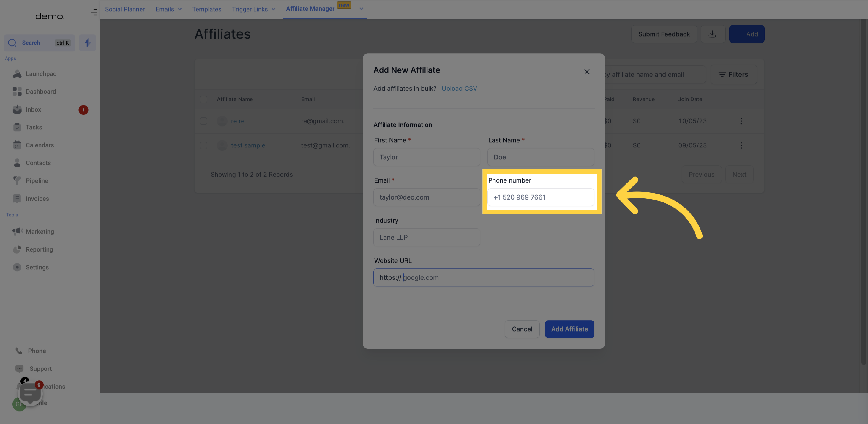Click the Add Affiliate button
The width and height of the screenshot is (868, 424).
[x=569, y=329]
